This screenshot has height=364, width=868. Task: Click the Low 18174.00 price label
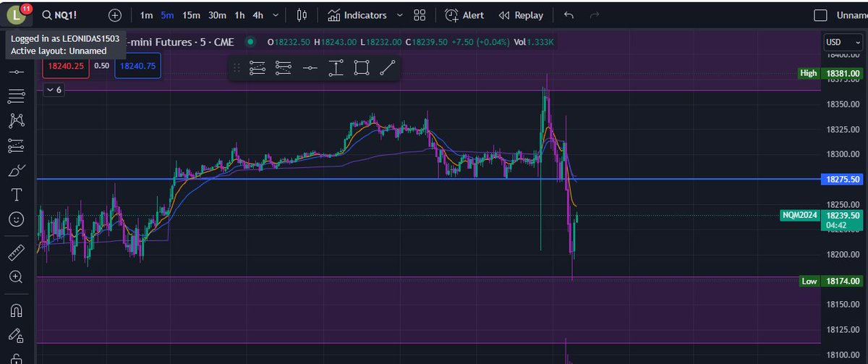832,281
